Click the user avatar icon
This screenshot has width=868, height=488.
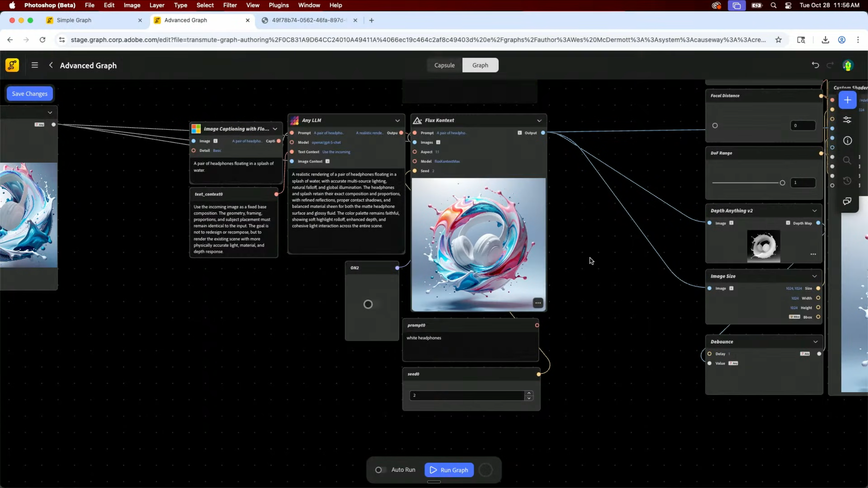pos(847,65)
